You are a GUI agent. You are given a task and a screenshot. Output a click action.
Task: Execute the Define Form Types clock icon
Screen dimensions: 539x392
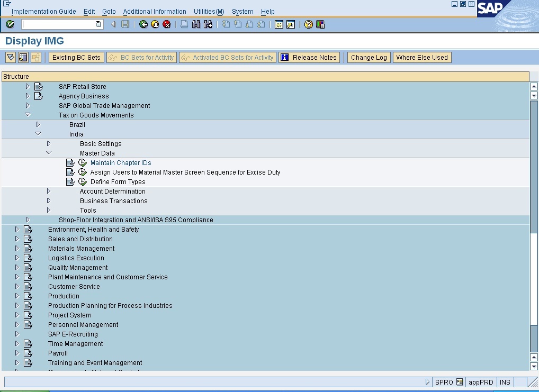pyautogui.click(x=82, y=182)
